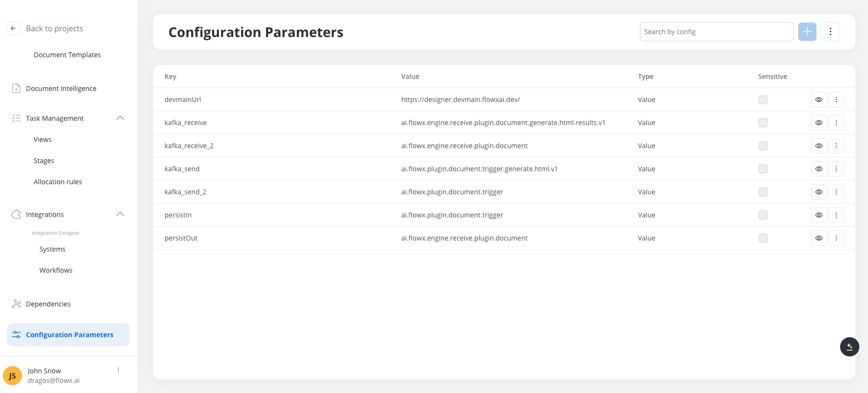
Task: Open the Stages menu entry
Action: click(44, 161)
